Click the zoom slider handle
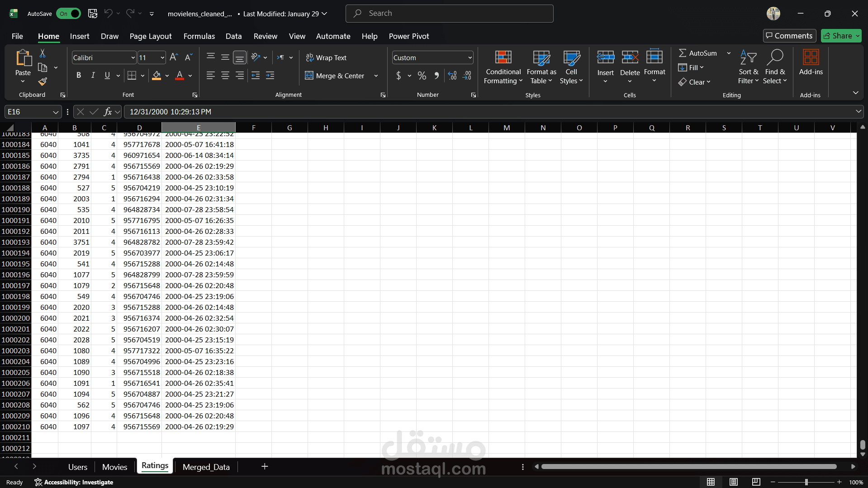Image resolution: width=868 pixels, height=488 pixels. tap(806, 482)
